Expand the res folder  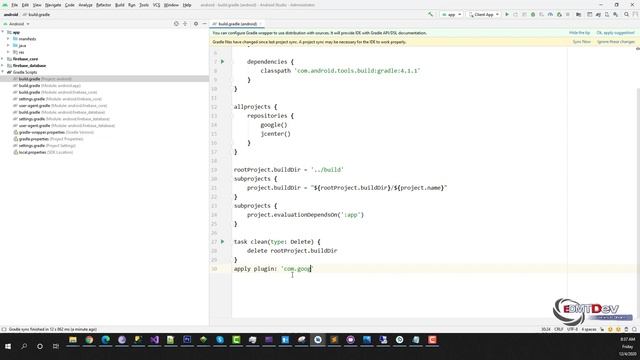point(8,52)
